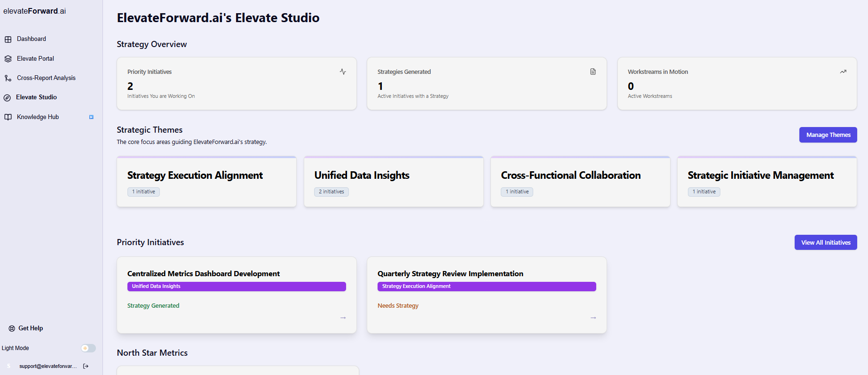The height and width of the screenshot is (375, 868).
Task: Click arrow on Centralized Metrics Dashboard Development card
Action: 343,318
